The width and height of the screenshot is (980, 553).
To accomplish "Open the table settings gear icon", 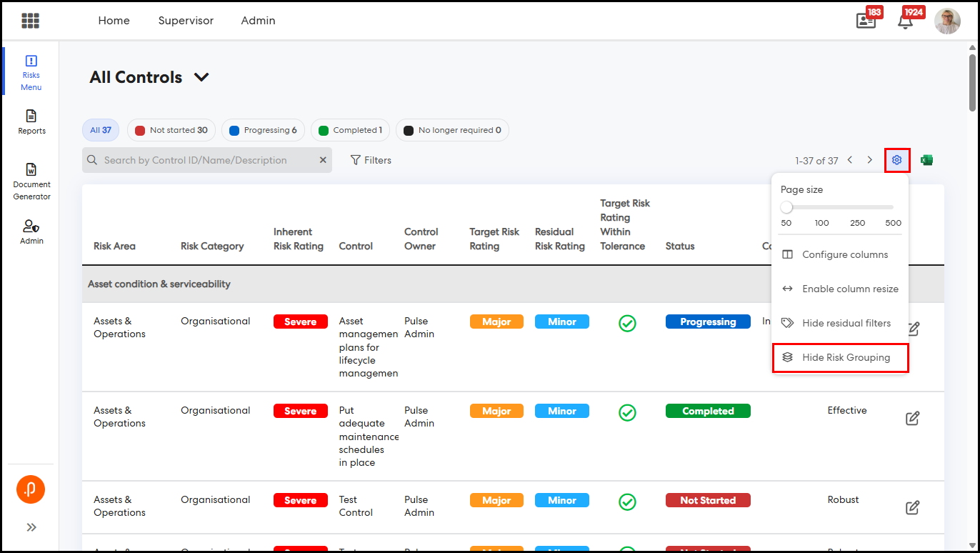I will [896, 160].
